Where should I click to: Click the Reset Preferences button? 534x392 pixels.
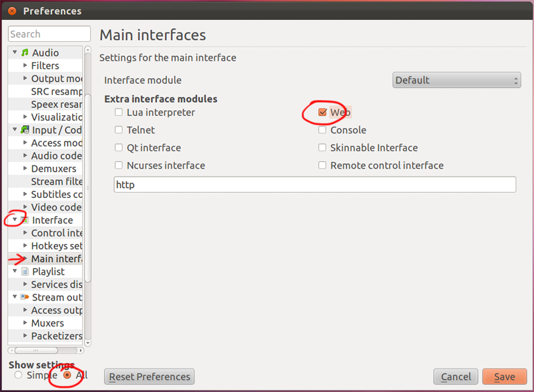coord(150,377)
